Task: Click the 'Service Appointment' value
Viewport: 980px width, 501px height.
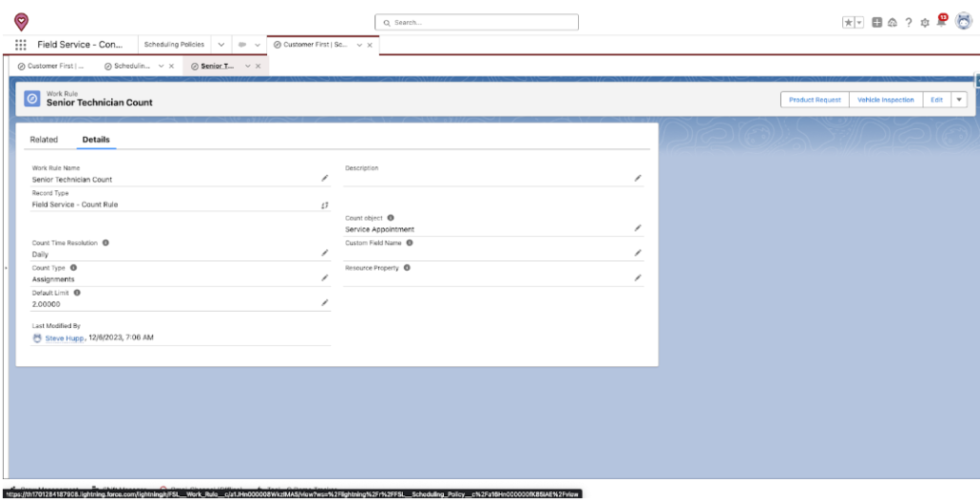Action: (379, 229)
